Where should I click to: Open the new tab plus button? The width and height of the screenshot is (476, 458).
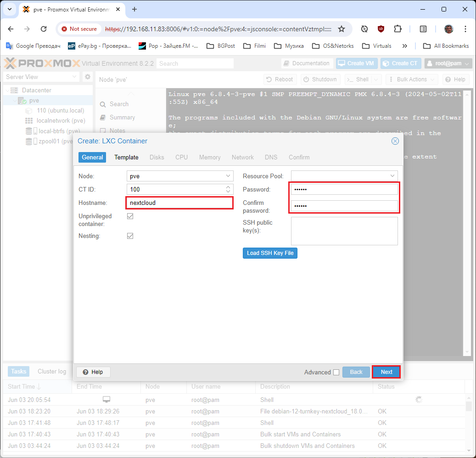134,9
